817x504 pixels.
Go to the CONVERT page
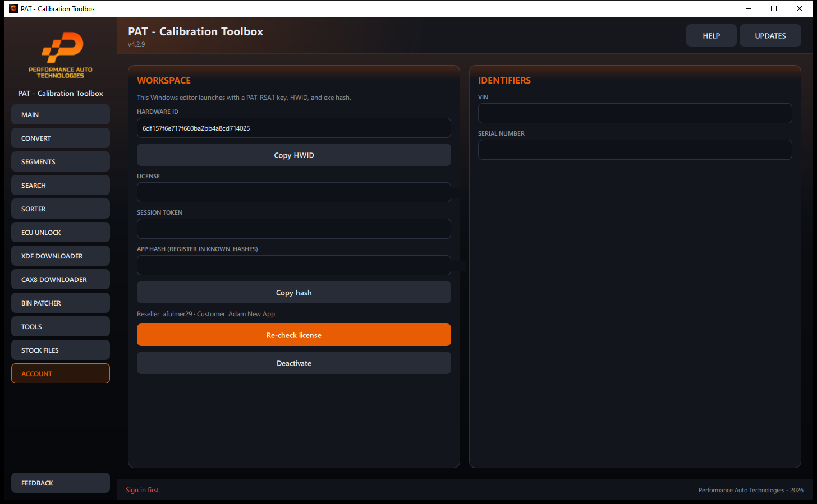61,138
